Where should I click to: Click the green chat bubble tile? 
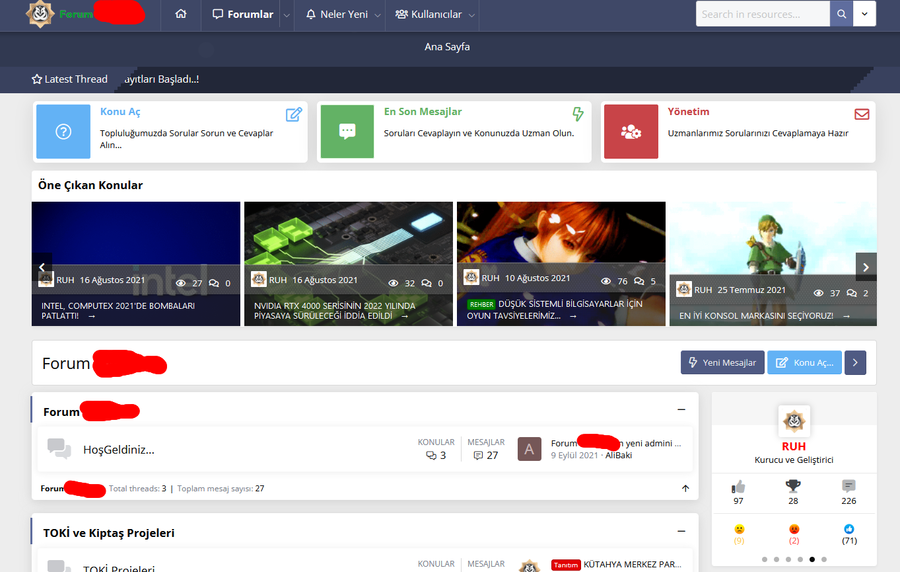point(347,131)
